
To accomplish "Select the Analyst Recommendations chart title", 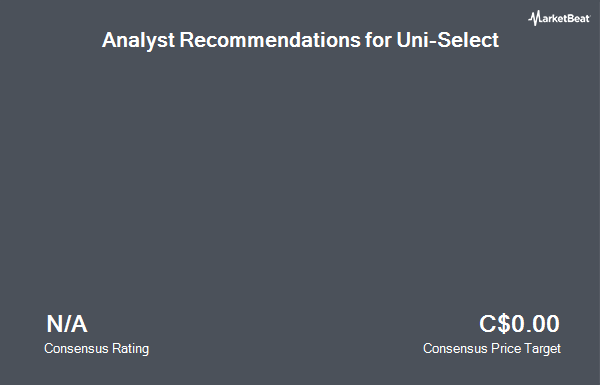I will (x=300, y=40).
